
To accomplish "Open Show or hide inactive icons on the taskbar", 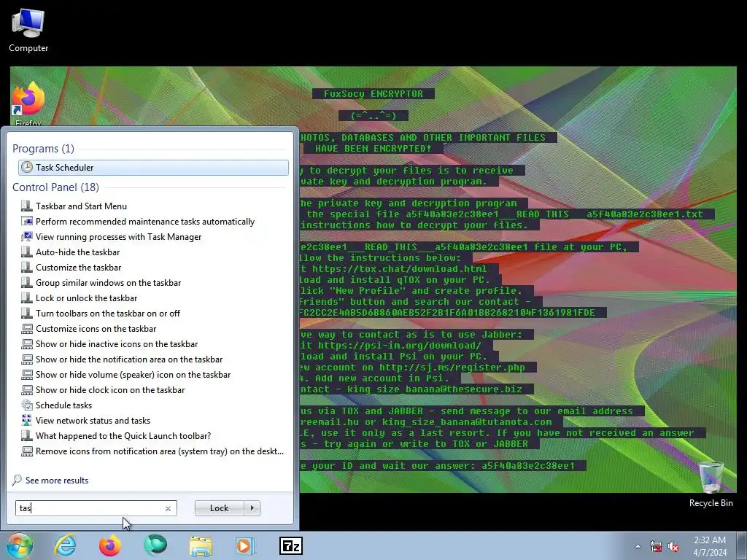I will (117, 344).
